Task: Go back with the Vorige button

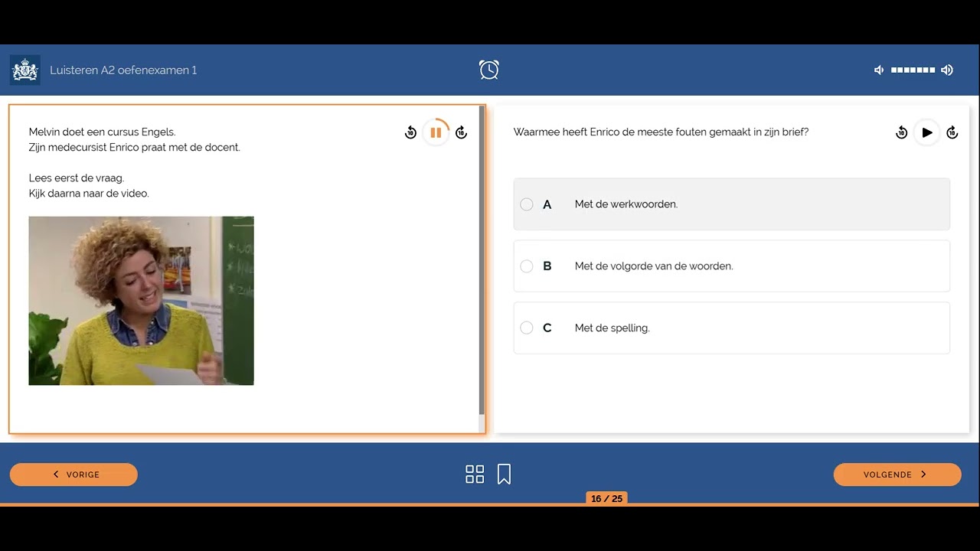Action: pos(73,474)
